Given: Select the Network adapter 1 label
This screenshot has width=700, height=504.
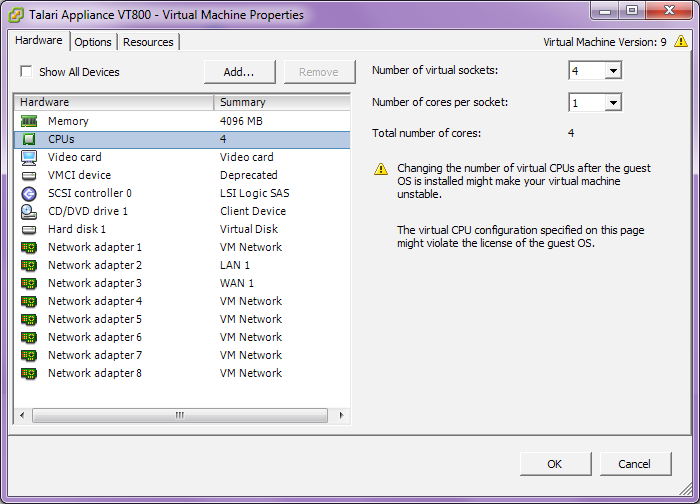Looking at the screenshot, I should point(95,247).
